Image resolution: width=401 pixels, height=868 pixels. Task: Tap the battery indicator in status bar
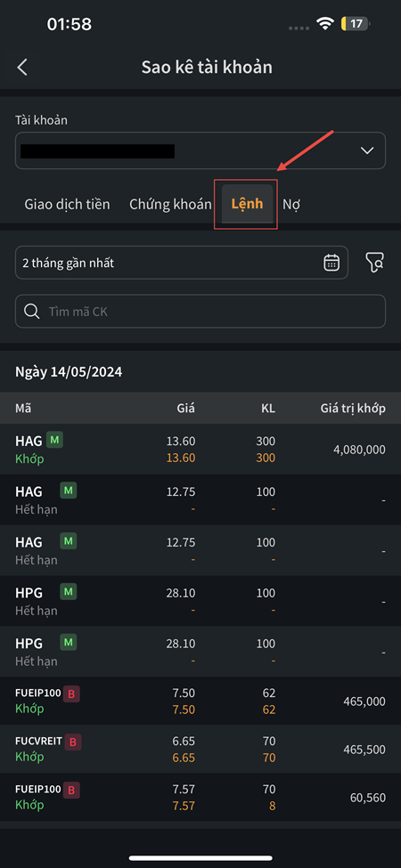click(x=356, y=23)
